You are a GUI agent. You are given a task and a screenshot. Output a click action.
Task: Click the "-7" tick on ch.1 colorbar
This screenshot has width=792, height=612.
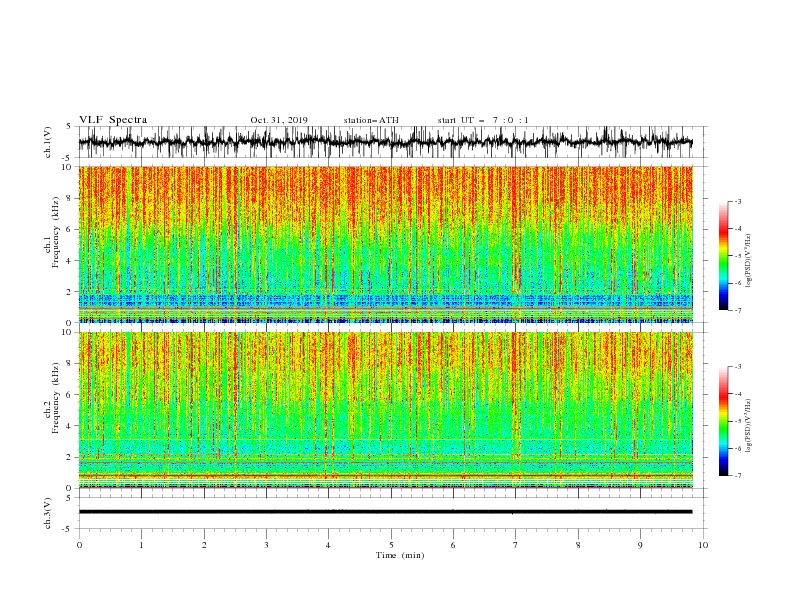[x=737, y=311]
